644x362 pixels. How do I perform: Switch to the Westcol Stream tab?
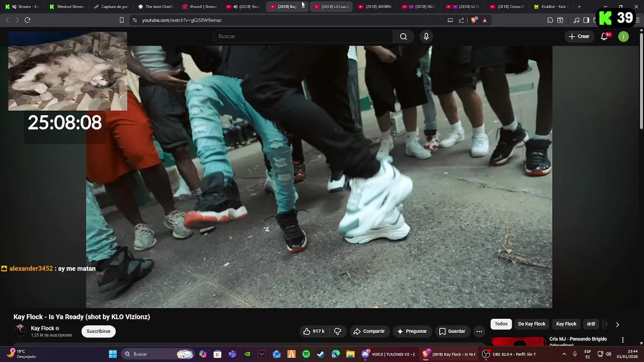point(67,7)
